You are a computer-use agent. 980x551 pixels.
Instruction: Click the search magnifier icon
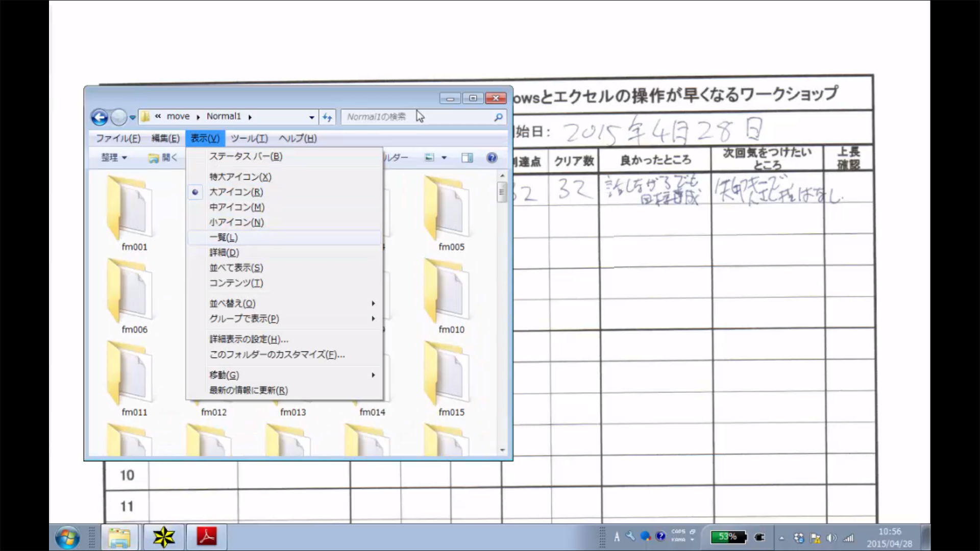click(x=498, y=117)
